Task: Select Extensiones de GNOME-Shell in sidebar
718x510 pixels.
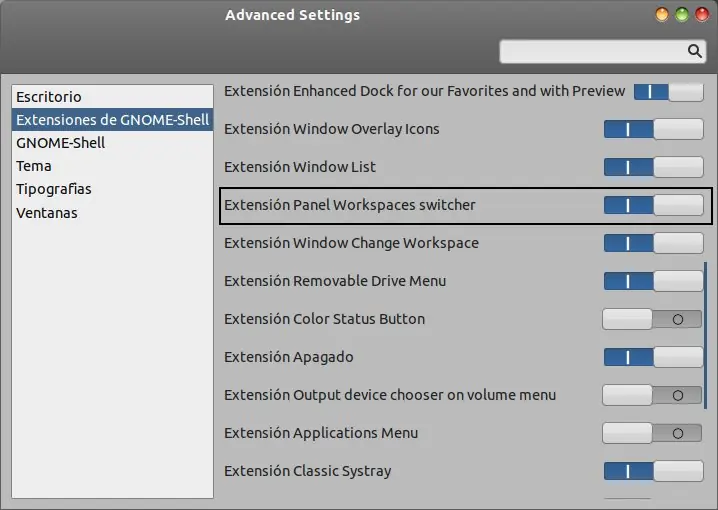Action: pyautogui.click(x=112, y=120)
